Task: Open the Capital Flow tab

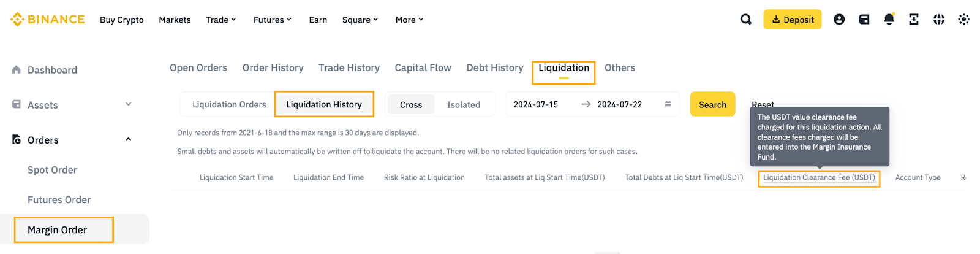Action: (423, 67)
